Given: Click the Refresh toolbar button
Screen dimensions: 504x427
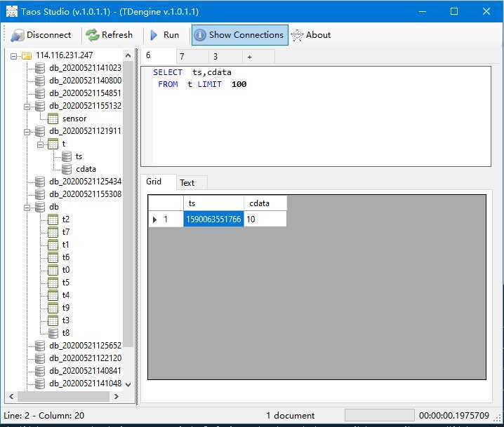Looking at the screenshot, I should pos(110,34).
